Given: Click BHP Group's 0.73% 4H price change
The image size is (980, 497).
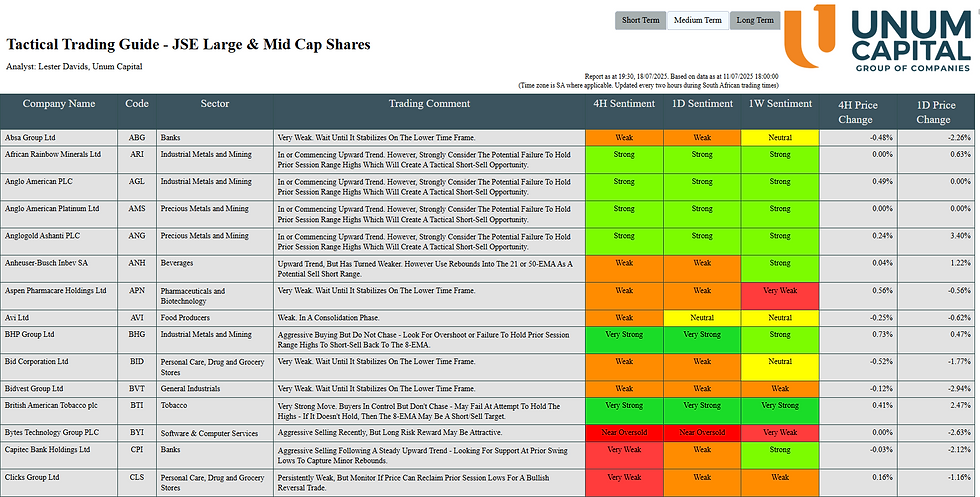Looking at the screenshot, I should pos(882,334).
